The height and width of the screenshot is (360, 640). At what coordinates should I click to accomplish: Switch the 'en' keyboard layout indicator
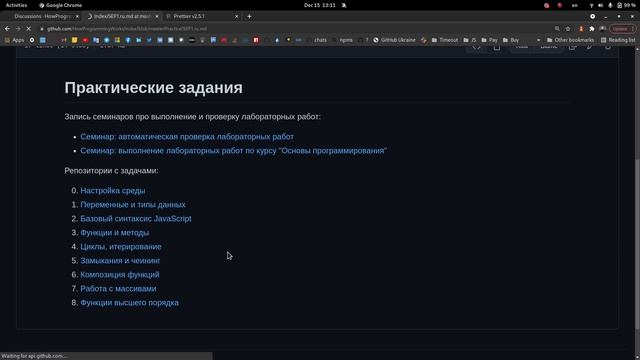[575, 5]
